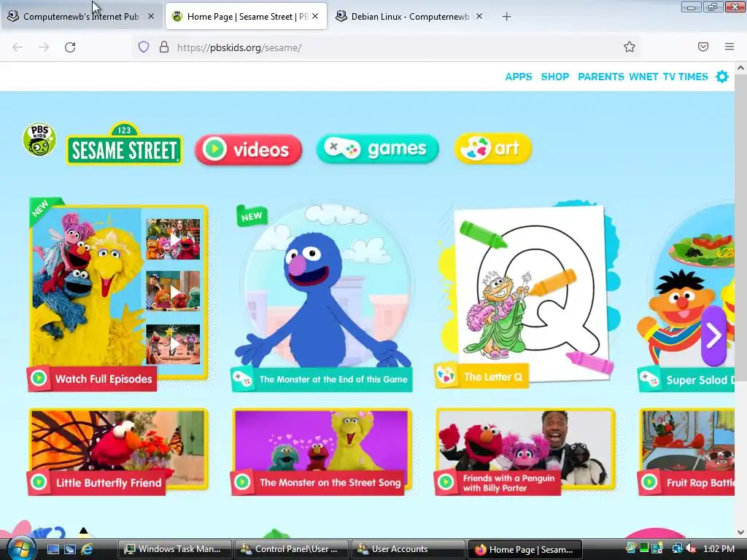Open the Fruit Rap Battle video

tap(686, 451)
